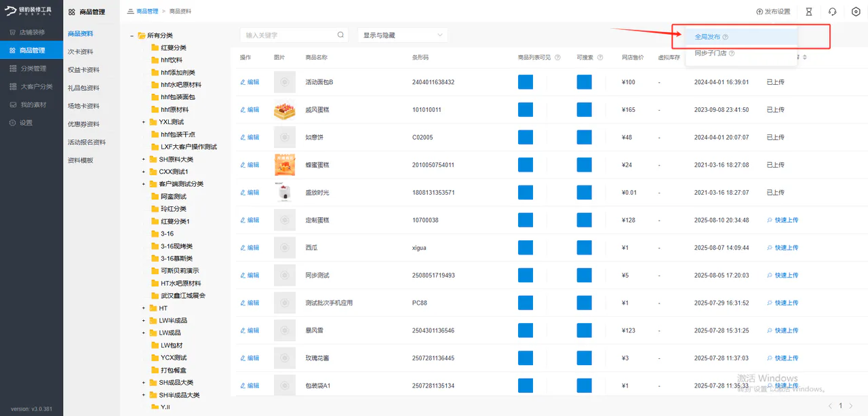Click help icon beside 商品列表可见 header
The width and height of the screenshot is (868, 416).
[x=557, y=58]
